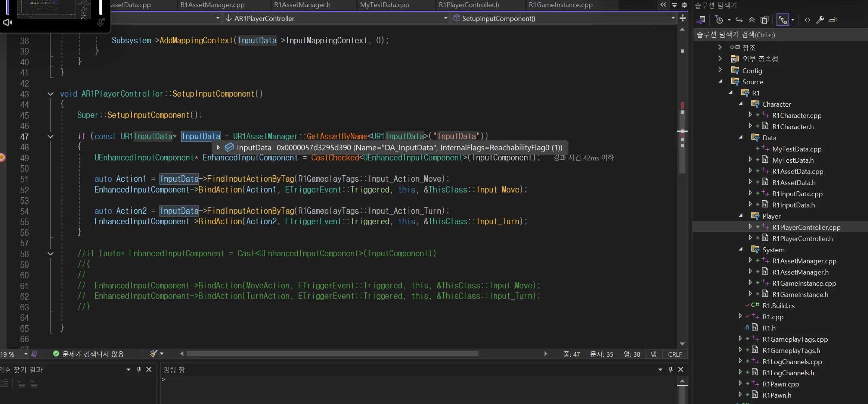This screenshot has width=868, height=404.
Task: Expand the 외부 종속성 node
Action: [720, 58]
